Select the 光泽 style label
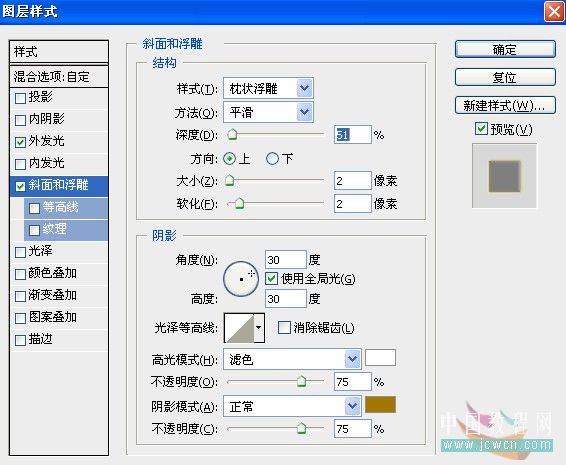 [41, 251]
